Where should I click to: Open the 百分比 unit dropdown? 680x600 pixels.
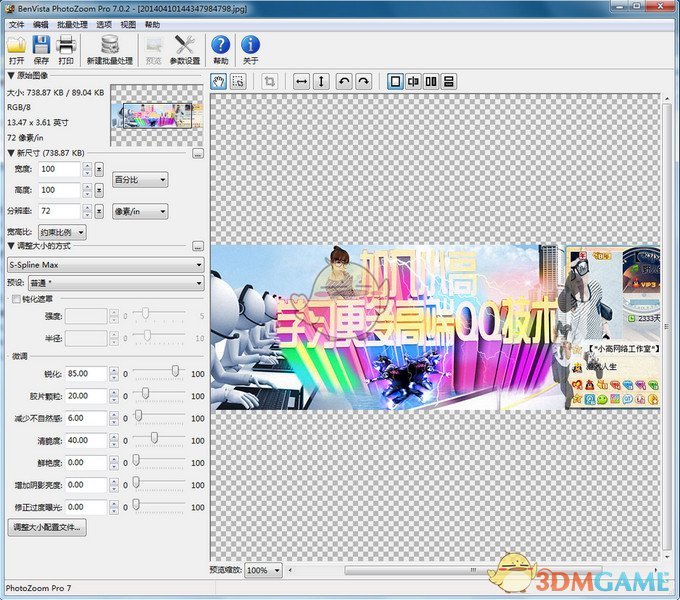click(140, 179)
